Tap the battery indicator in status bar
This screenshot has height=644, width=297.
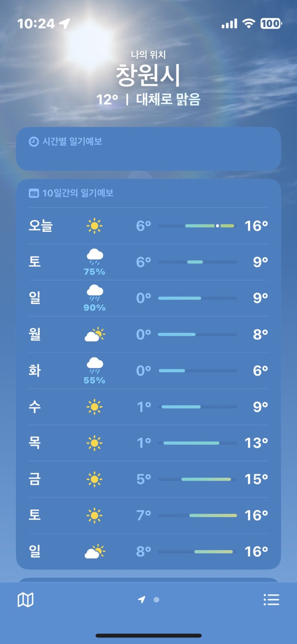coord(271,24)
